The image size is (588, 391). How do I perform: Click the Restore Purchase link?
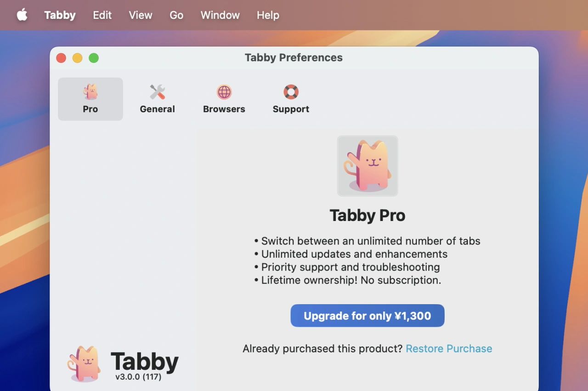449,349
